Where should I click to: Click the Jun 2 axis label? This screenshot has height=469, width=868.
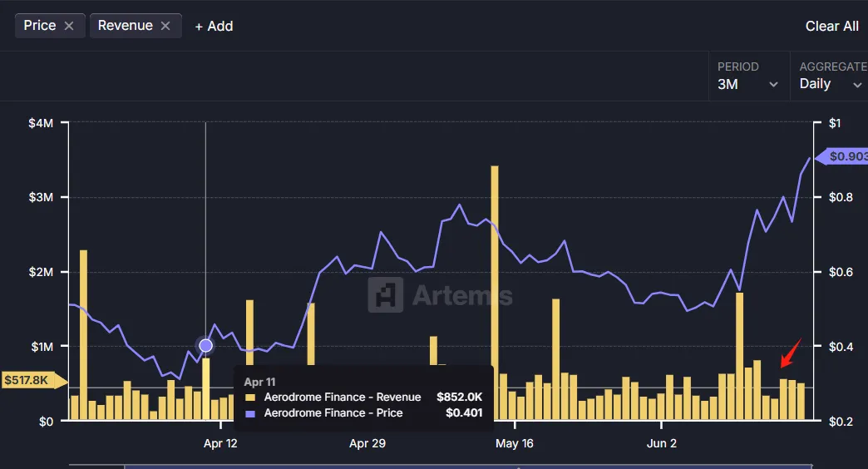click(662, 443)
